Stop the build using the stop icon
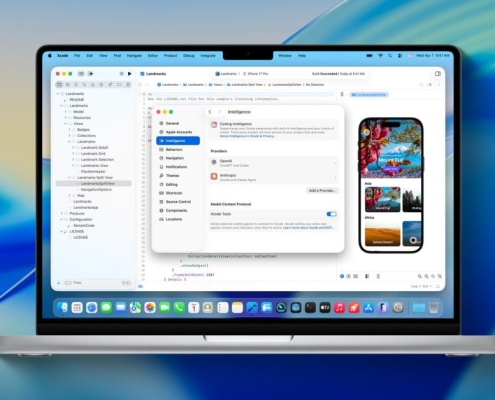Viewport: 495px width, 400px height. coord(121,74)
